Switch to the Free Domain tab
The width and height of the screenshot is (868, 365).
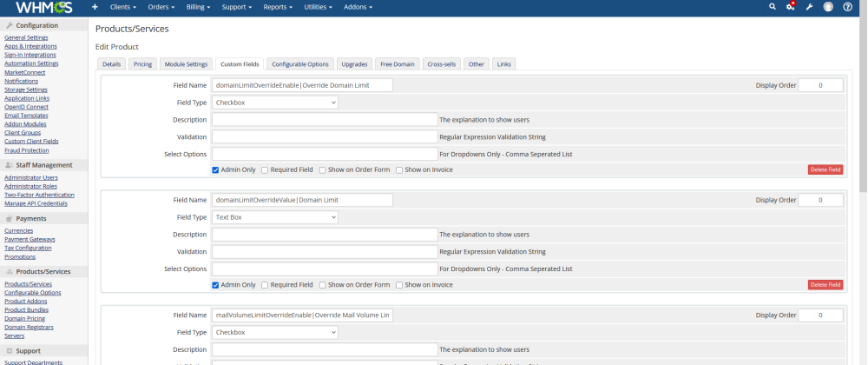[x=398, y=64]
